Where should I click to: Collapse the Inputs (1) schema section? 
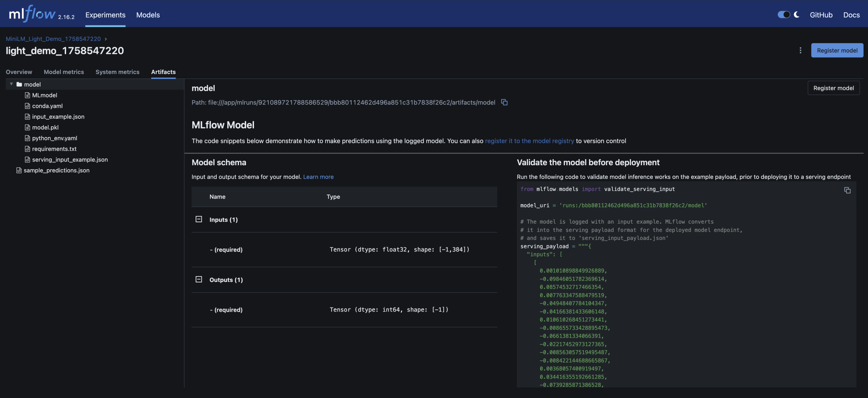pos(199,220)
